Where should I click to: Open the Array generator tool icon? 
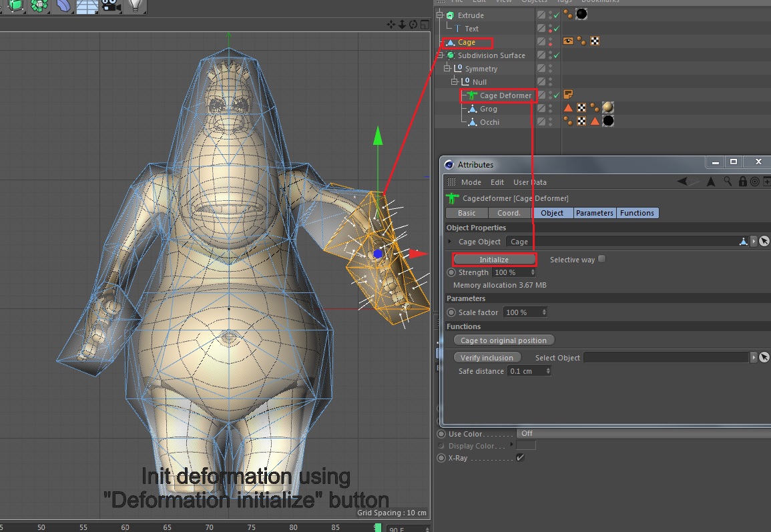[39, 5]
